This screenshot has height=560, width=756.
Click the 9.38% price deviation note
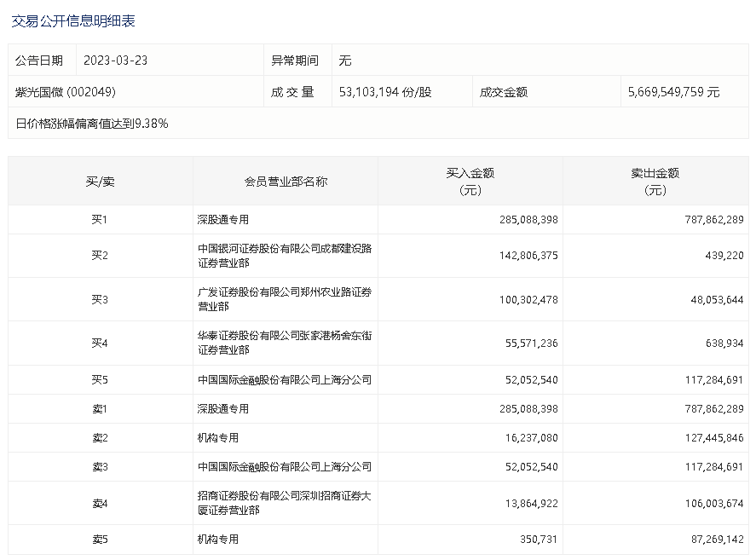tap(92, 124)
